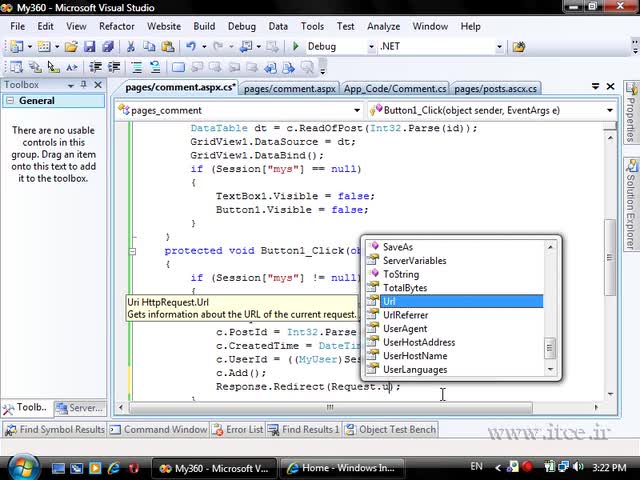
Task: Click the green Start Debugging arrow
Action: pyautogui.click(x=295, y=47)
